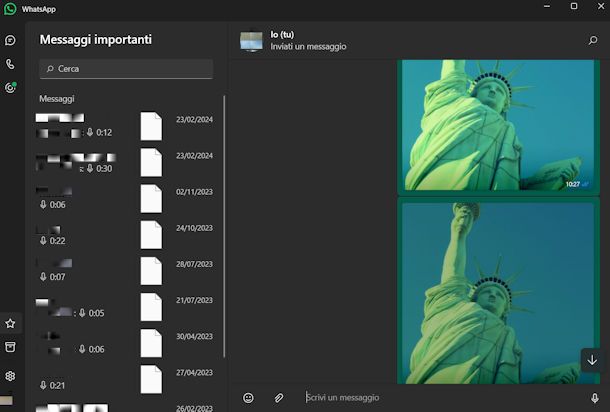Click the profile picture at sidebar bottom
Screen dimensions: 610x412
[x=6, y=400]
